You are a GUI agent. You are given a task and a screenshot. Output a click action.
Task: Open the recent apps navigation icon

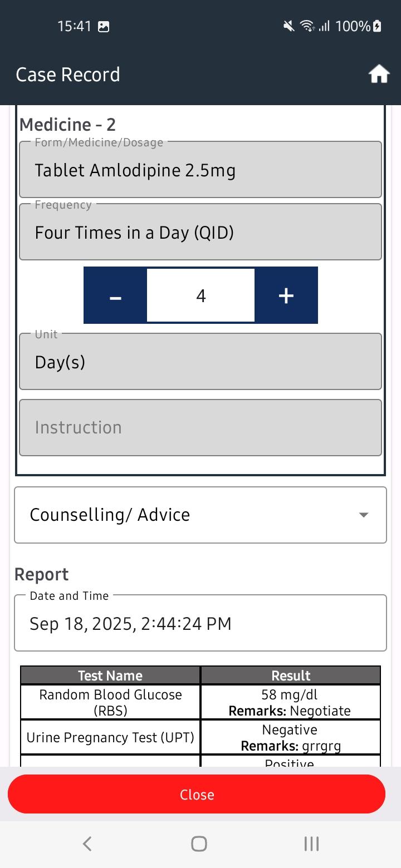click(311, 844)
